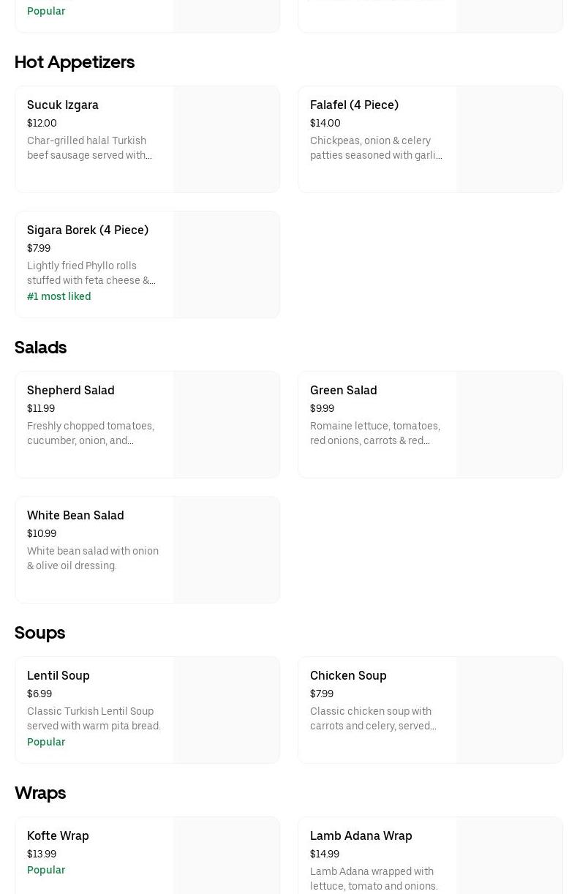The image size is (588, 894).
Task: Select Falafel (4 Piece) item title
Action: (x=354, y=105)
